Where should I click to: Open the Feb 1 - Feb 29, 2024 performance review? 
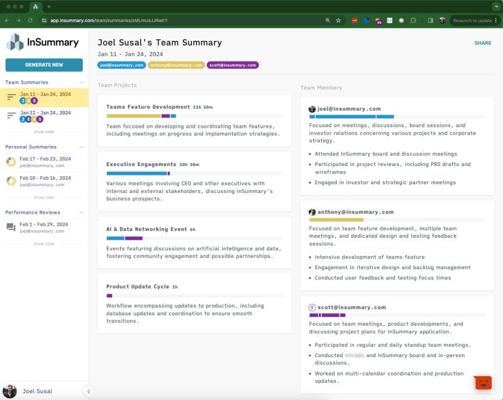pos(44,227)
